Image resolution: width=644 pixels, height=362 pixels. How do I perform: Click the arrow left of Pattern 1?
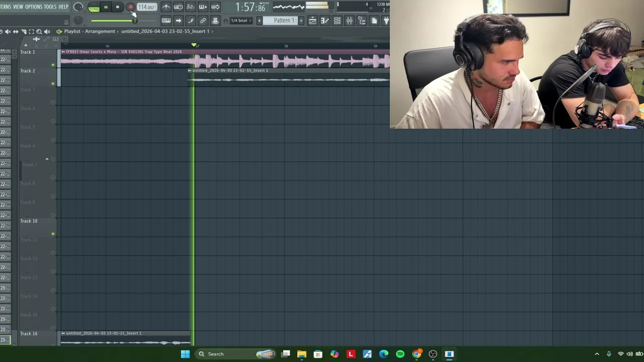coord(259,21)
